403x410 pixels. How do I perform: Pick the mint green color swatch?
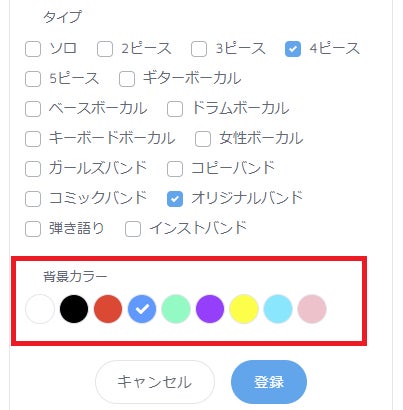[176, 309]
